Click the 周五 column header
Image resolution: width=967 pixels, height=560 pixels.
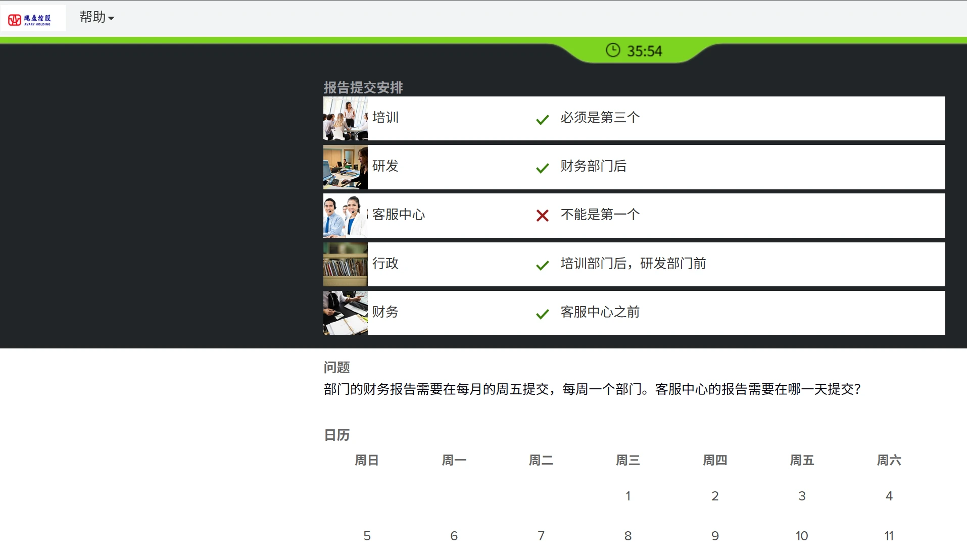[802, 460]
